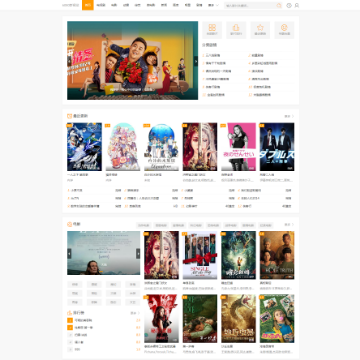This screenshot has height=360, width=360.
Task: Open the Japanese blue-suit duo poster
Action: (x=277, y=147)
